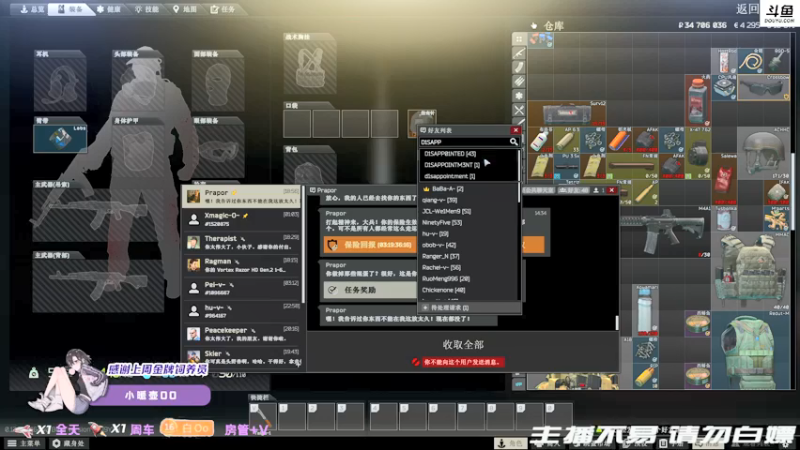Select the Labs keycard in armband slot
Screen dimensions: 800x450
[60, 138]
